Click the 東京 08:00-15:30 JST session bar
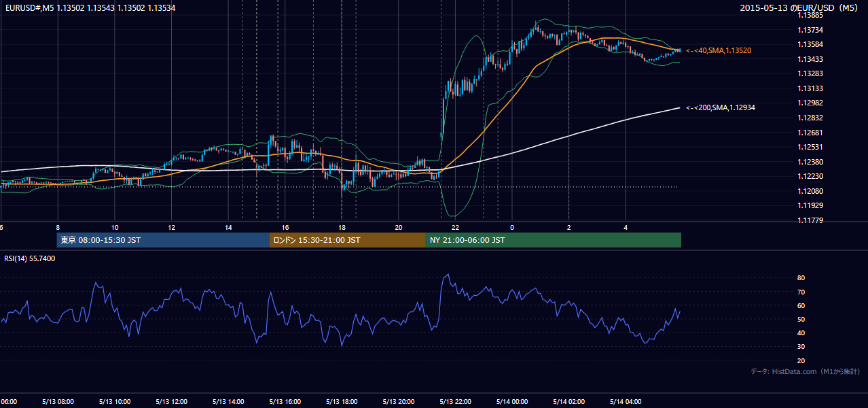The width and height of the screenshot is (868, 408). 163,240
